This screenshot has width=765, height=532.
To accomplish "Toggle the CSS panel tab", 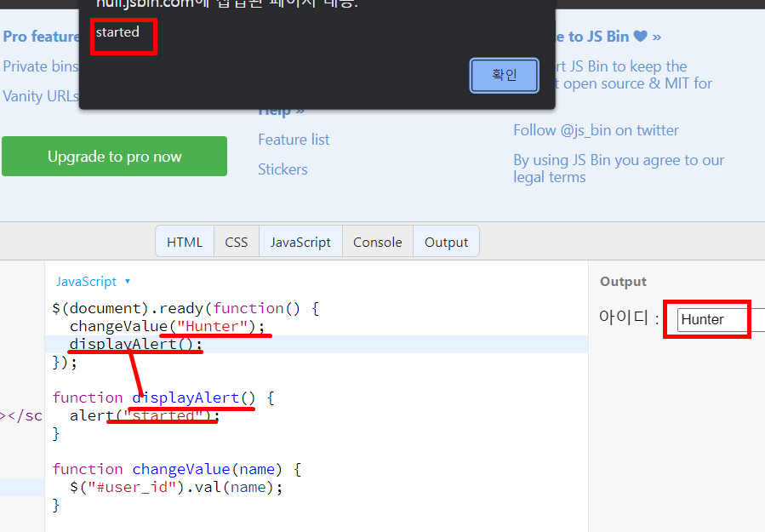I will (236, 241).
